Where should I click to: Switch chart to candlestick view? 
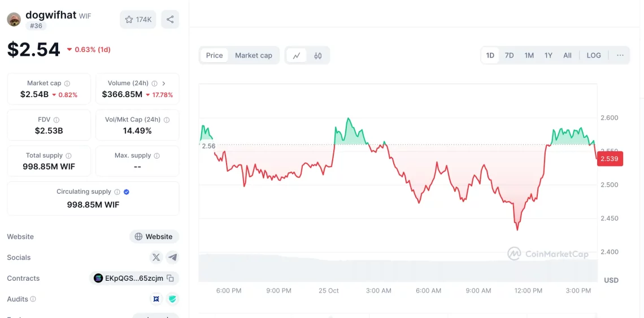[x=318, y=55]
